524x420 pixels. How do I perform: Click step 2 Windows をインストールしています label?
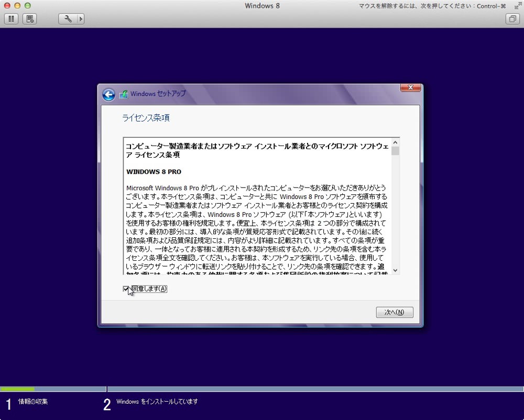pyautogui.click(x=157, y=401)
